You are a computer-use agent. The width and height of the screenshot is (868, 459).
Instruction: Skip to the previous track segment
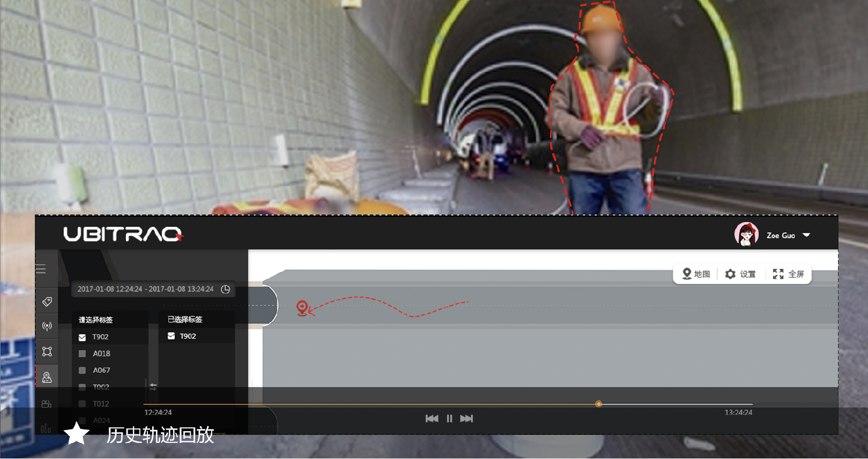pos(432,418)
